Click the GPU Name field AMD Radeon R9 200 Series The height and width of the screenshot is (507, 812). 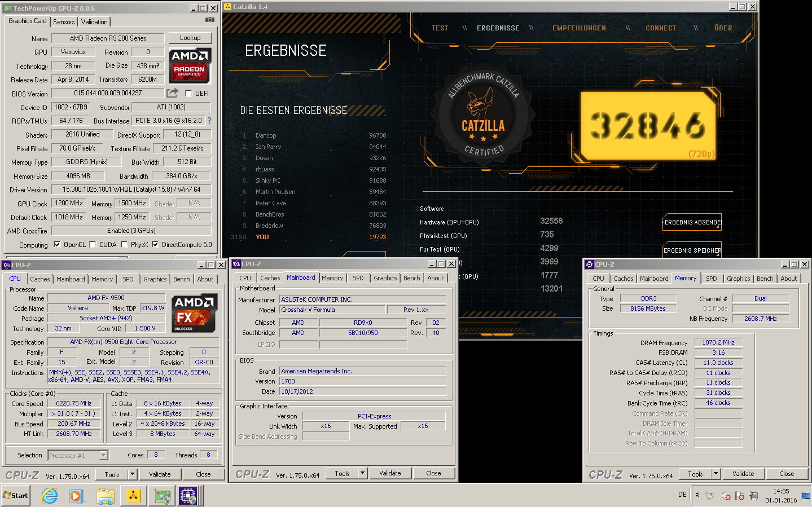pyautogui.click(x=108, y=38)
